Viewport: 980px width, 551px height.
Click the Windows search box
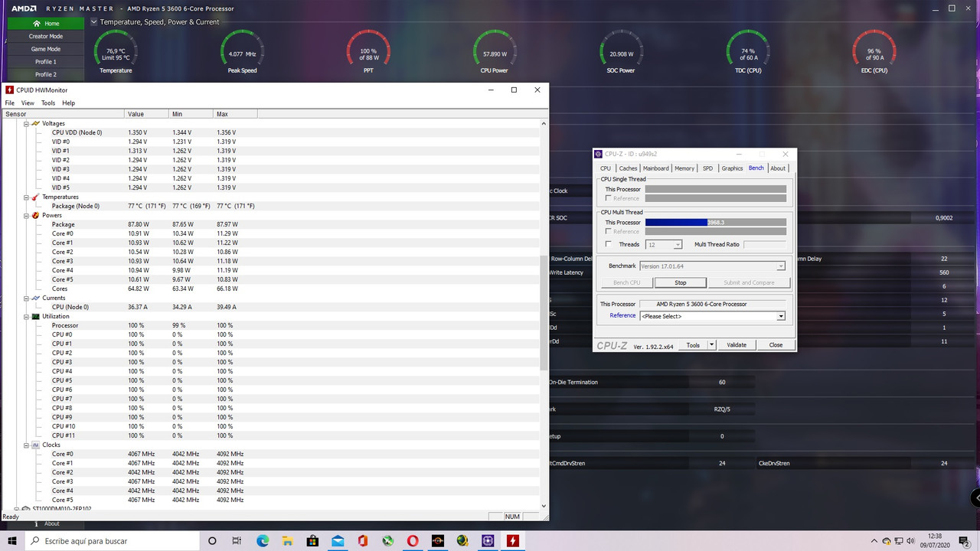pos(113,541)
